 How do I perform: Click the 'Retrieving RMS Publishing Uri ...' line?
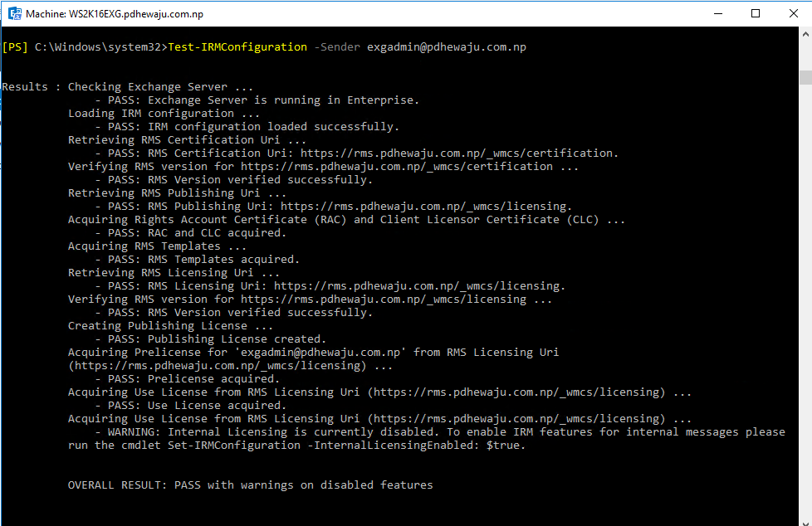coord(177,193)
